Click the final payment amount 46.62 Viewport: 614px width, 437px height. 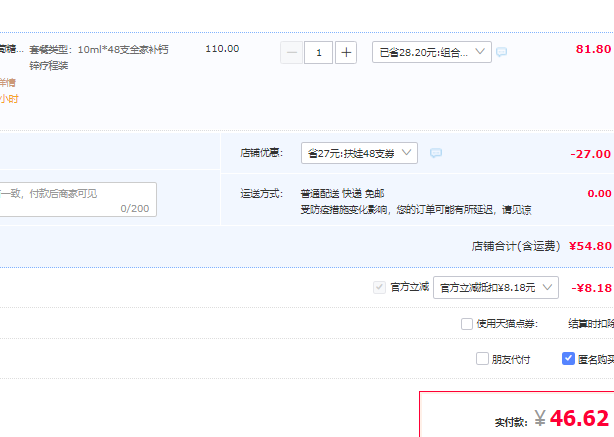click(x=579, y=418)
